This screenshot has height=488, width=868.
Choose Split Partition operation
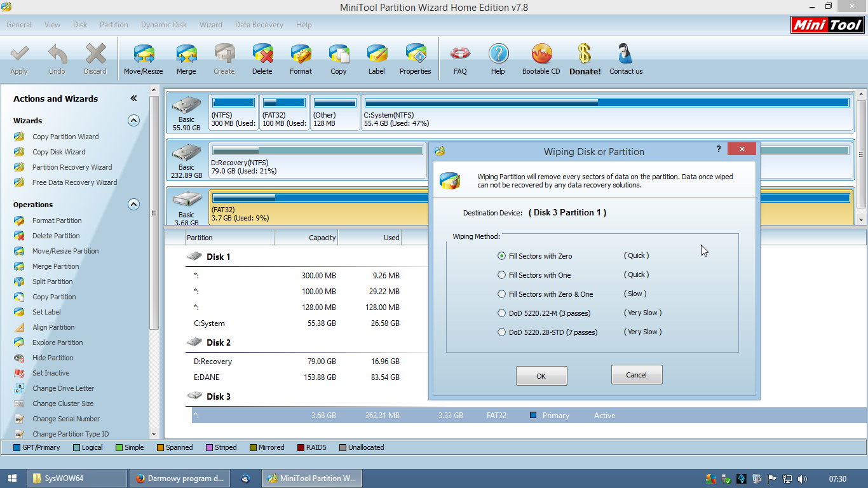52,281
